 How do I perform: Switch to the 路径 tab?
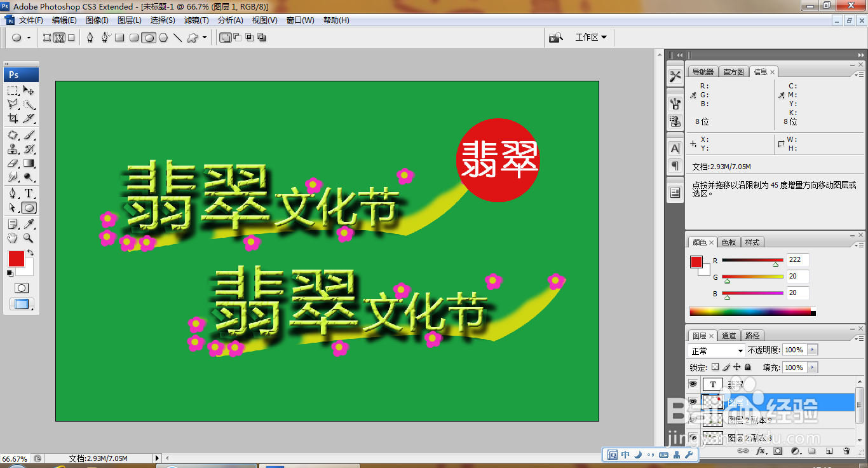(x=752, y=336)
